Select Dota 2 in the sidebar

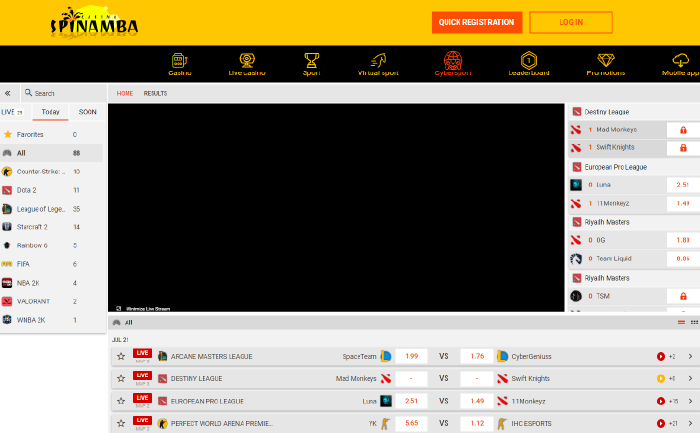click(x=51, y=190)
